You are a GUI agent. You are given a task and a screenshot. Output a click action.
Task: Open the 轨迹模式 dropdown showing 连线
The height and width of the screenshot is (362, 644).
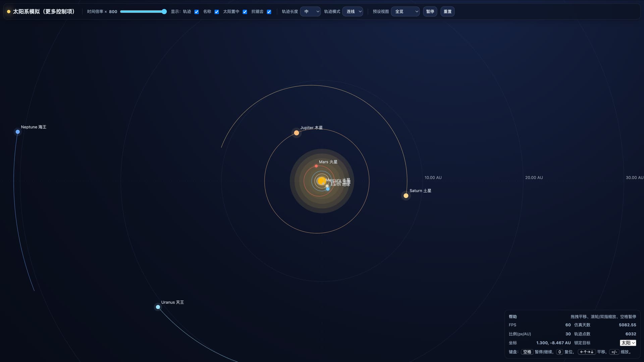(353, 11)
